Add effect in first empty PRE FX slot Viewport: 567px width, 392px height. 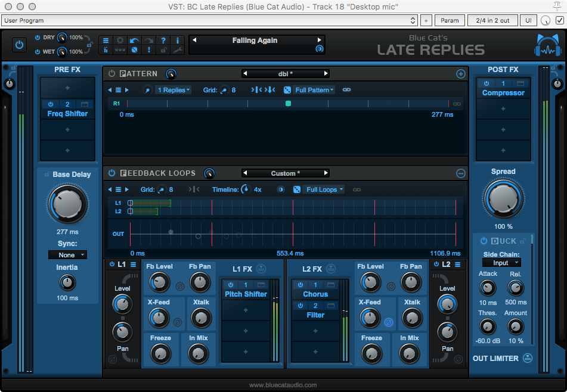(x=67, y=88)
